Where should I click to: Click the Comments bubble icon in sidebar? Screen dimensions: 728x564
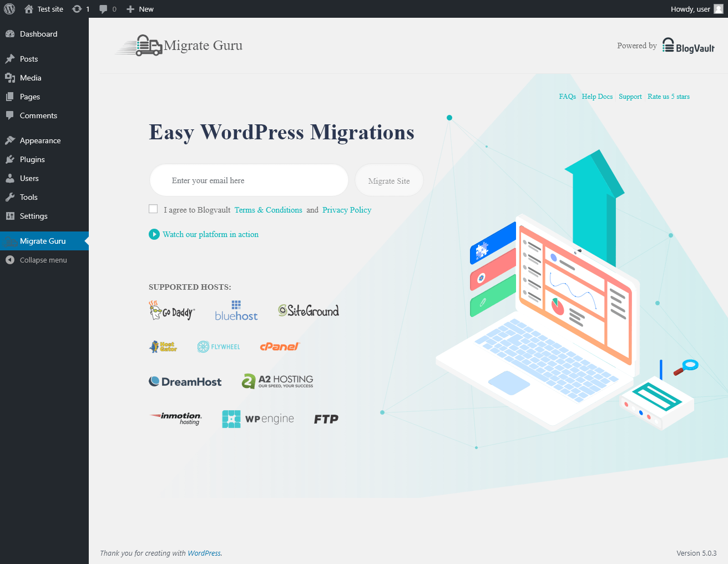click(x=10, y=115)
